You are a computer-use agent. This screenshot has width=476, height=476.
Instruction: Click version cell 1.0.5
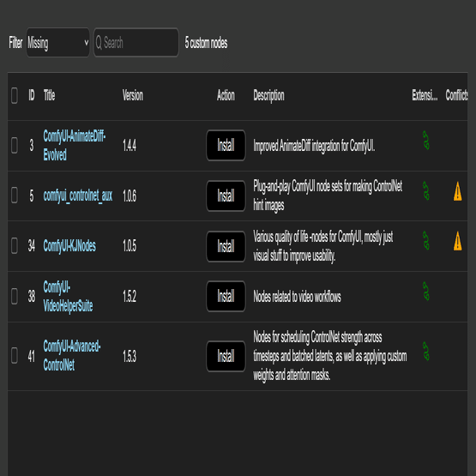point(130,245)
